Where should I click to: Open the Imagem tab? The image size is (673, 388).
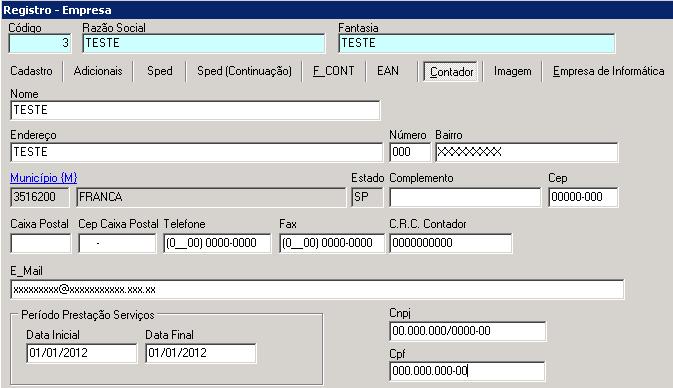pyautogui.click(x=512, y=71)
